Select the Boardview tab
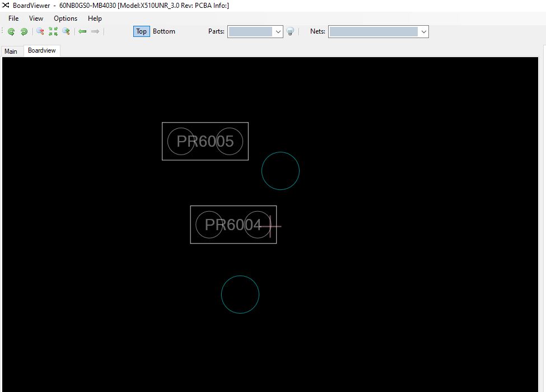Viewport: 546px width, 392px height. point(42,50)
